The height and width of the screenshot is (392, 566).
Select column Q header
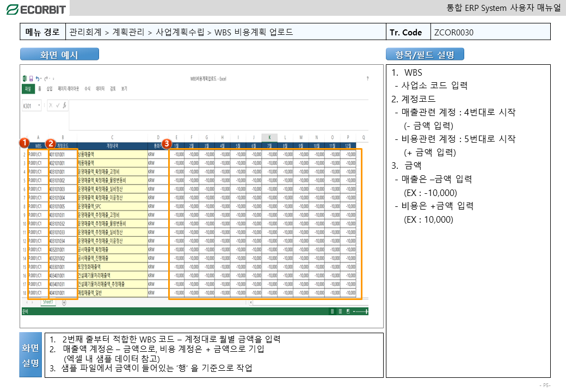click(x=362, y=138)
